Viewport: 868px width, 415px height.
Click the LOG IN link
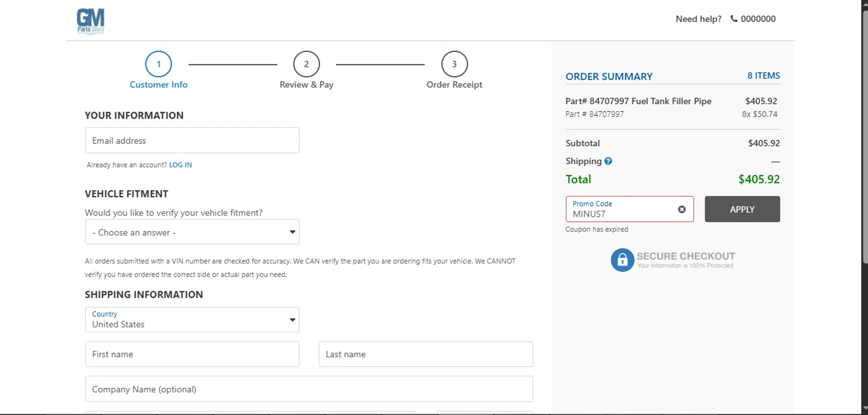pyautogui.click(x=181, y=165)
